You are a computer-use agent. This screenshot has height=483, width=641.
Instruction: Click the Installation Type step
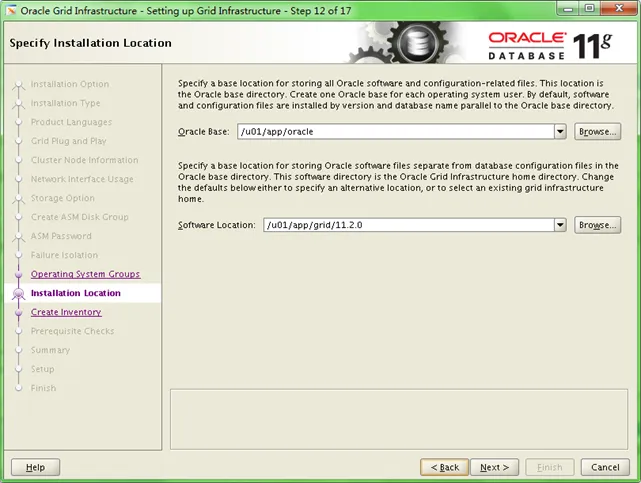point(65,103)
